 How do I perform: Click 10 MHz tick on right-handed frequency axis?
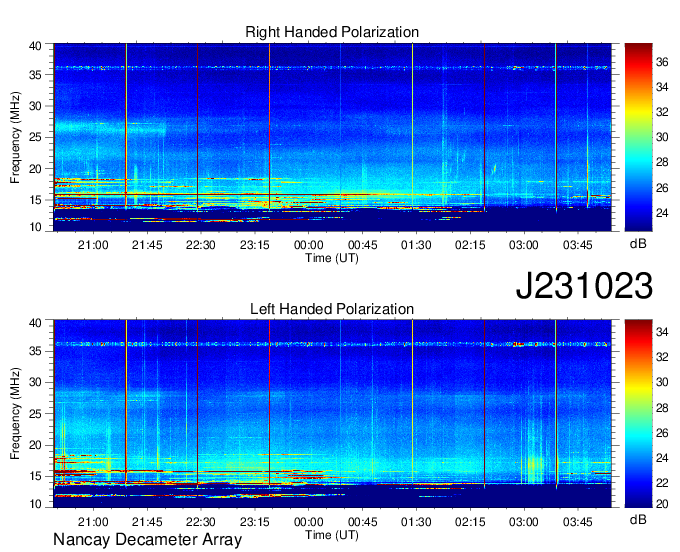click(35, 227)
